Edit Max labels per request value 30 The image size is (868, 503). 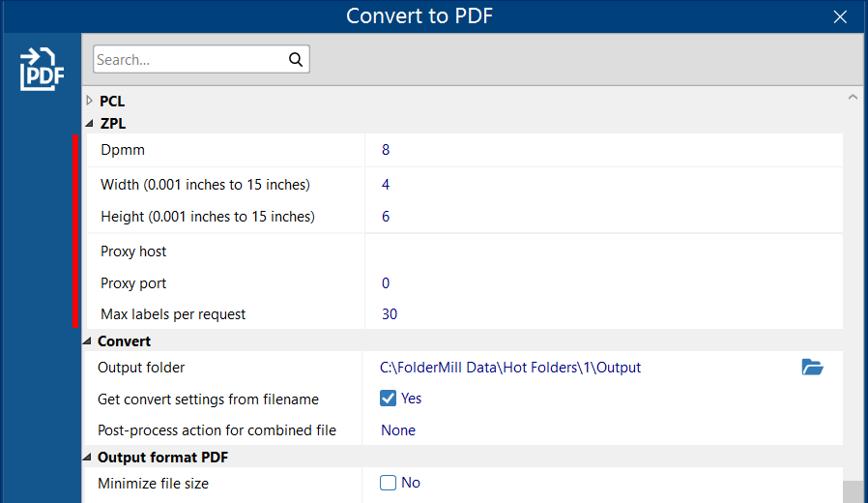click(390, 314)
